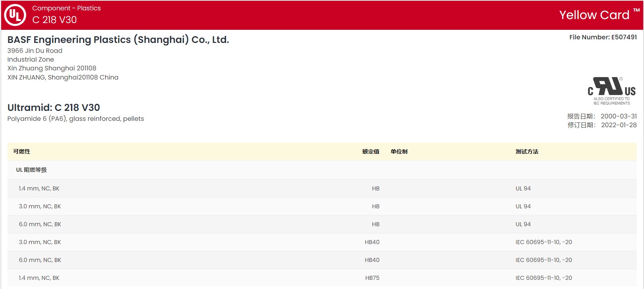Click '3.0 mm, NC, BK' in the HB row
Image resolution: width=644 pixels, height=289 pixels.
click(x=40, y=206)
